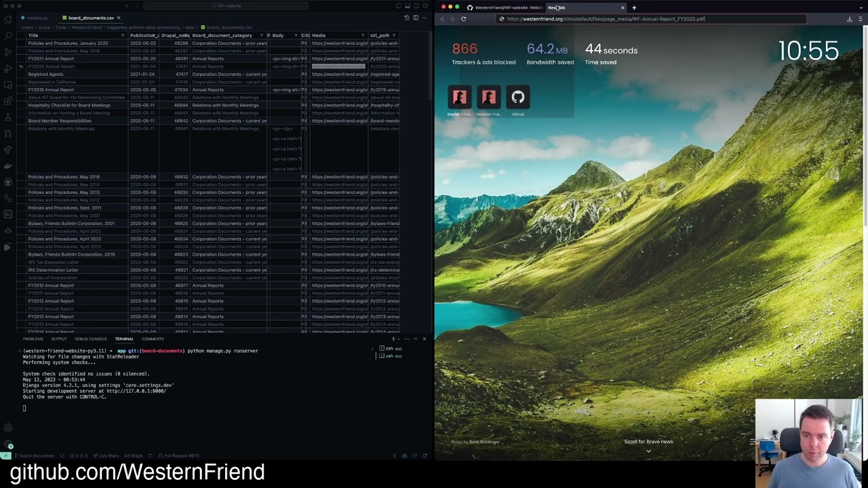Screen dimensions: 868x488
Task: Switch to the PROBLEMS panel tab
Action: pos(33,339)
